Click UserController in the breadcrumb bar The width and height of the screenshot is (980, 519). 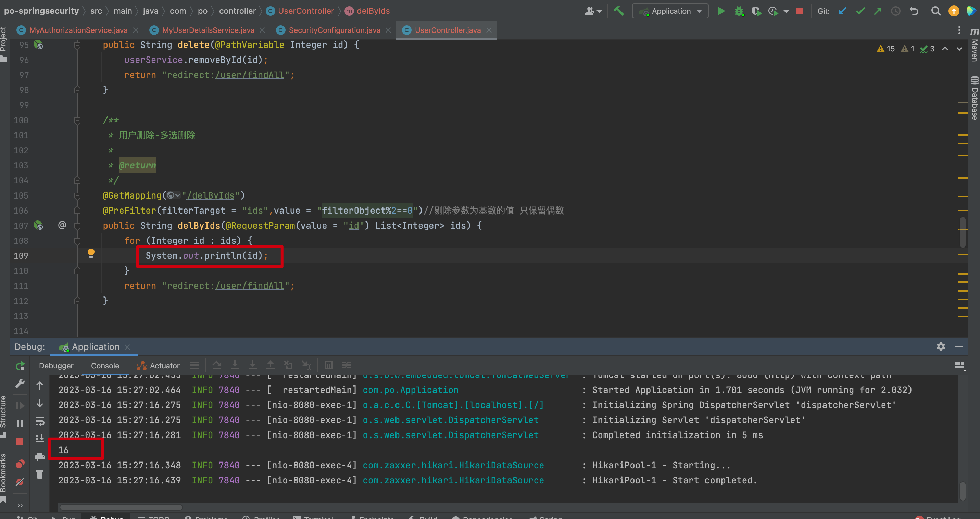[305, 11]
